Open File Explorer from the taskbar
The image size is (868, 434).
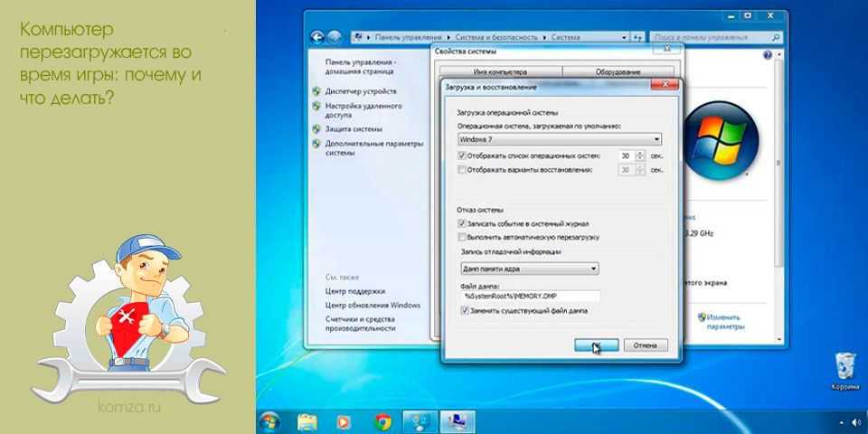tap(307, 422)
